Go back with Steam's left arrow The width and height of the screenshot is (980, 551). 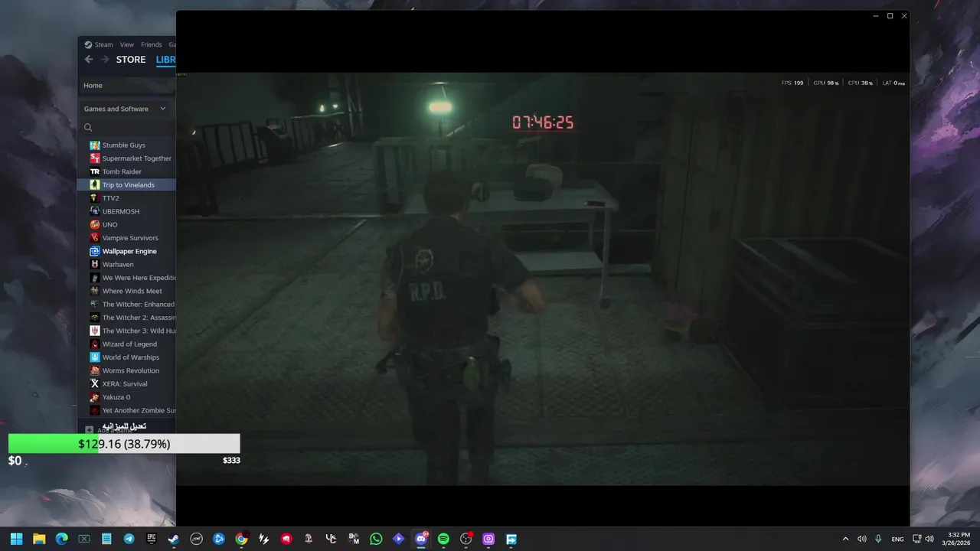pos(89,60)
